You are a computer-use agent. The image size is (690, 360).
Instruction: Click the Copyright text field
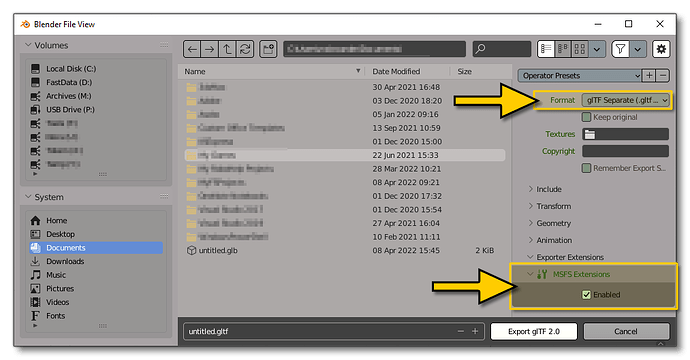625,151
